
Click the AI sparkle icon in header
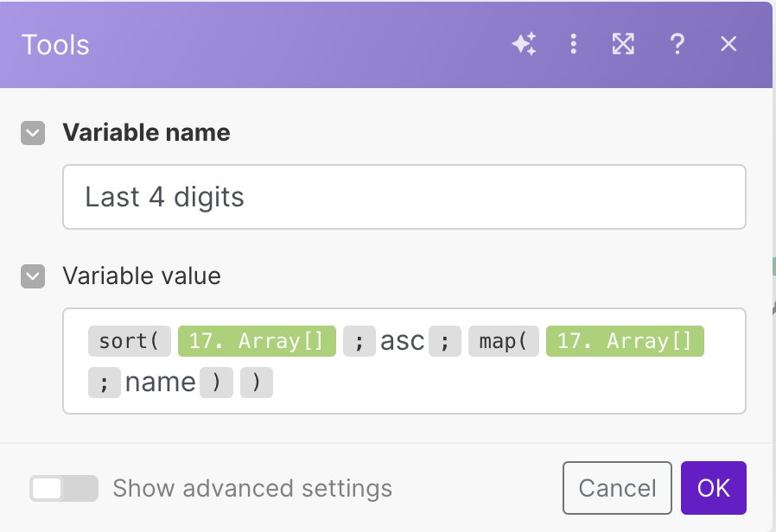click(x=524, y=44)
